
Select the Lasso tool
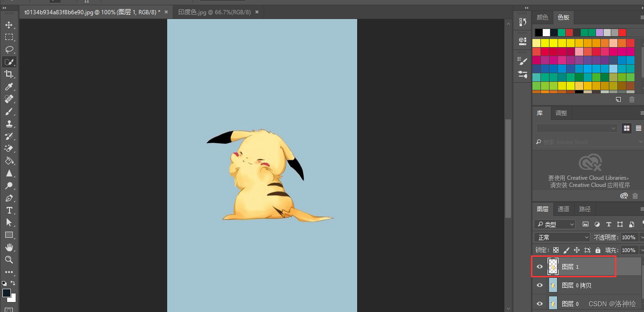[9, 49]
